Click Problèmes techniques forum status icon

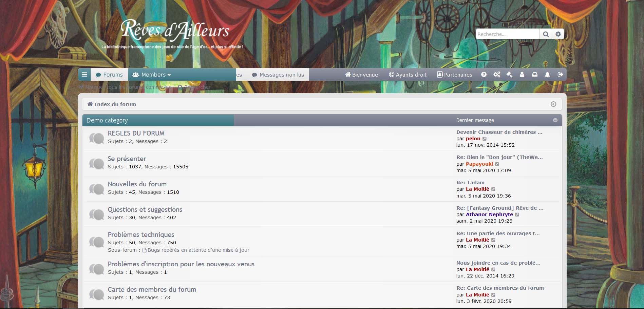coord(96,242)
